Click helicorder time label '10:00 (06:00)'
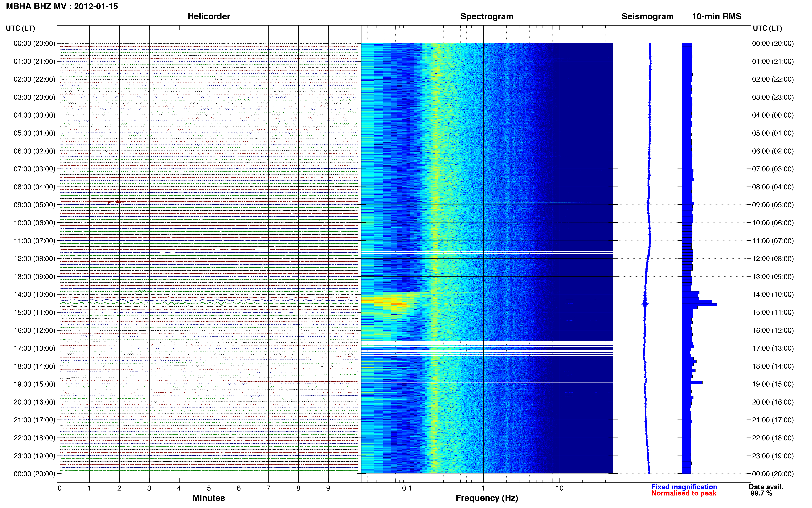The width and height of the screenshot is (812, 508). tap(34, 223)
